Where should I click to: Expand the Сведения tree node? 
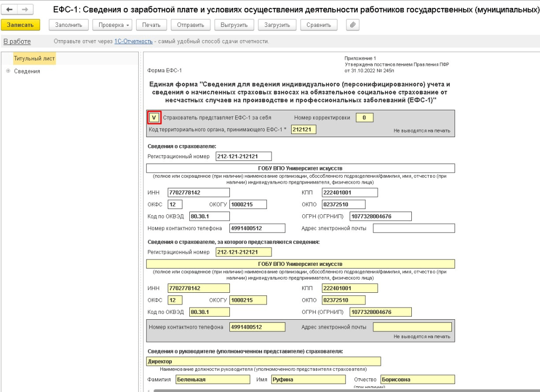point(8,71)
